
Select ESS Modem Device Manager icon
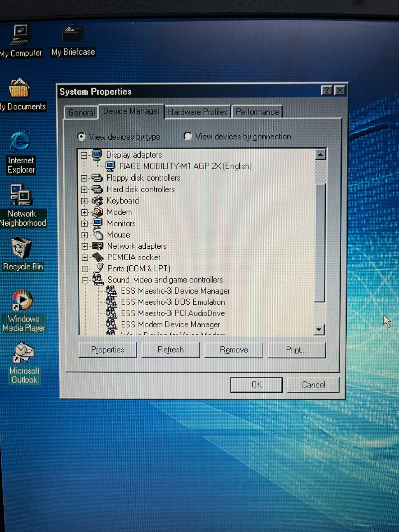coord(112,324)
